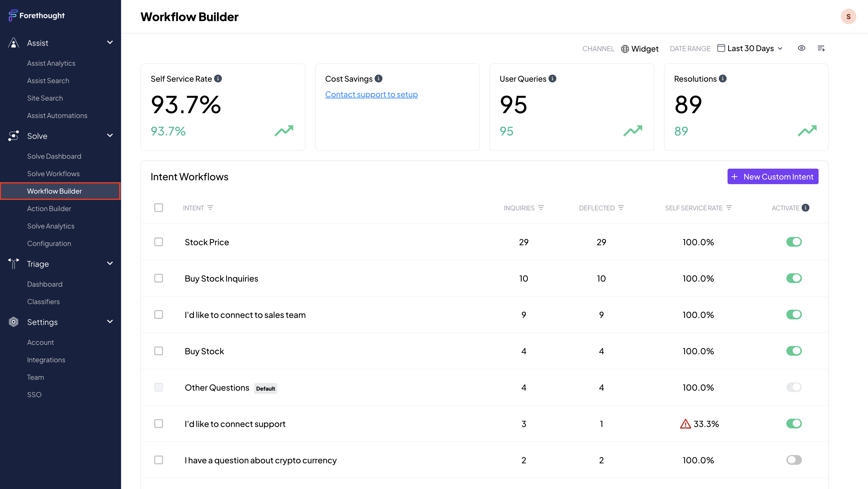Sort by the Intent column filter icon

pyautogui.click(x=210, y=208)
